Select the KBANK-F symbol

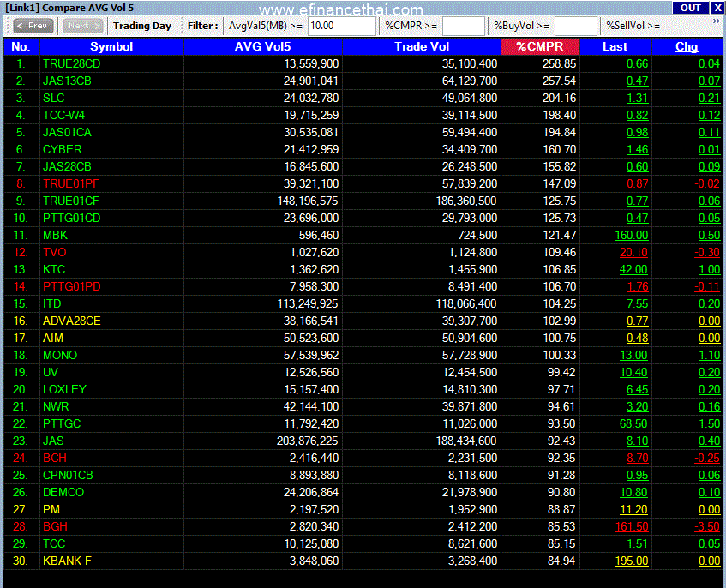pyautogui.click(x=67, y=561)
